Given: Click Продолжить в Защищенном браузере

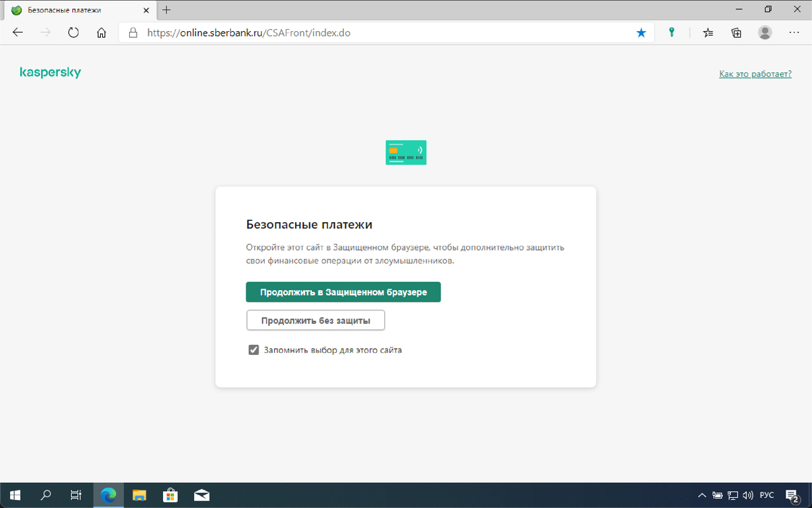Looking at the screenshot, I should [343, 292].
